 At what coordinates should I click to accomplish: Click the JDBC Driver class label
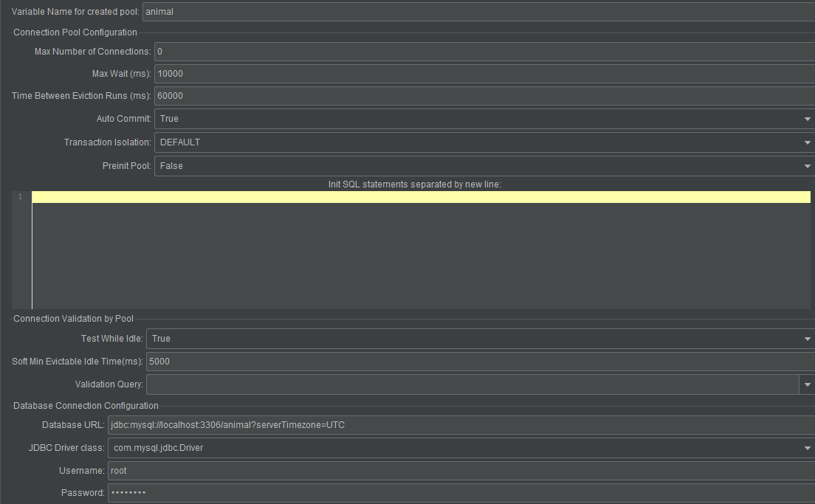tap(66, 448)
